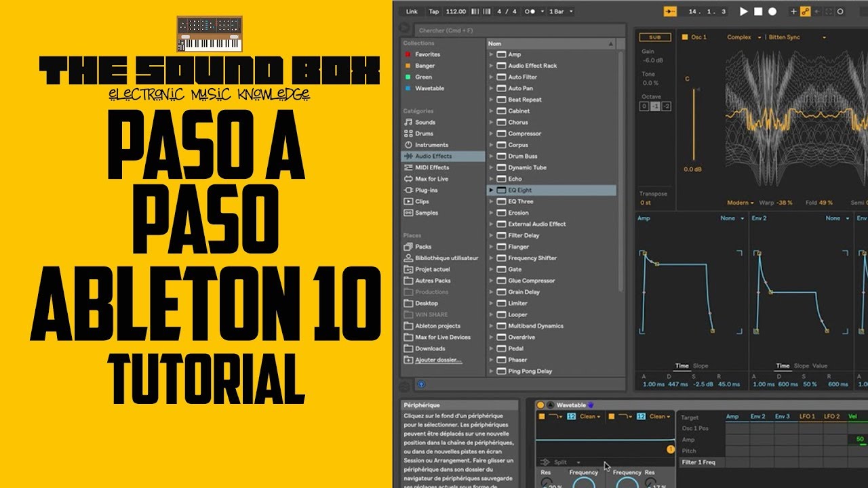Select the Instruments category icon

point(408,145)
